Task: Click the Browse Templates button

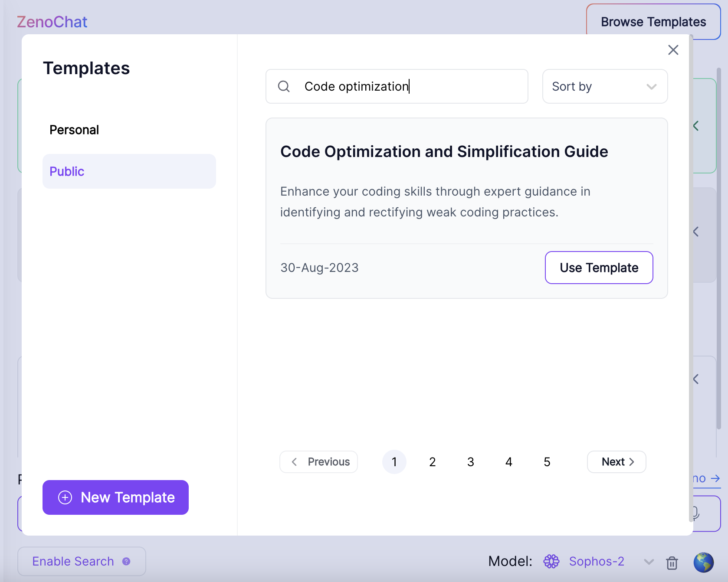Action: [653, 22]
